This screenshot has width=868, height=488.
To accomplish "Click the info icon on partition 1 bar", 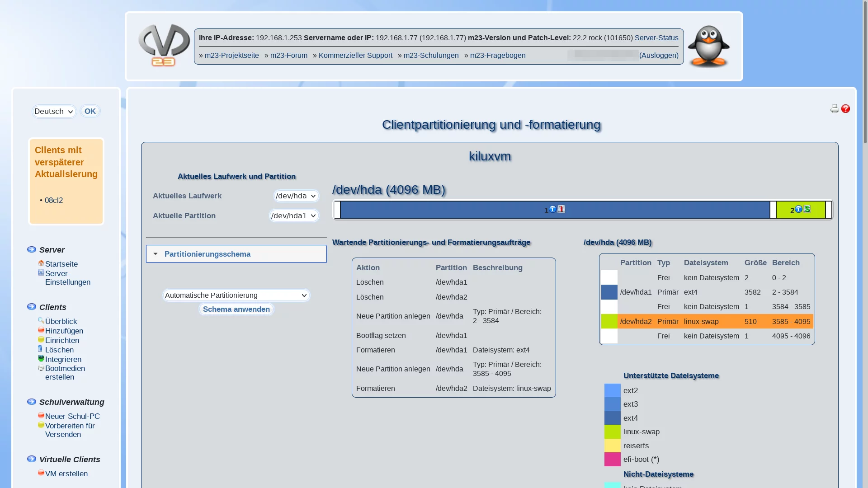I will (x=552, y=209).
